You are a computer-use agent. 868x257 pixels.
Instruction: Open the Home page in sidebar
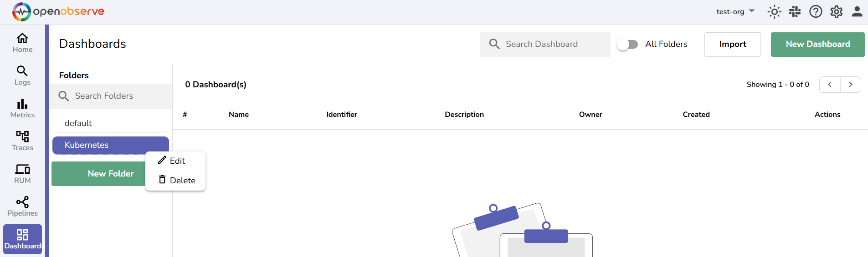22,43
